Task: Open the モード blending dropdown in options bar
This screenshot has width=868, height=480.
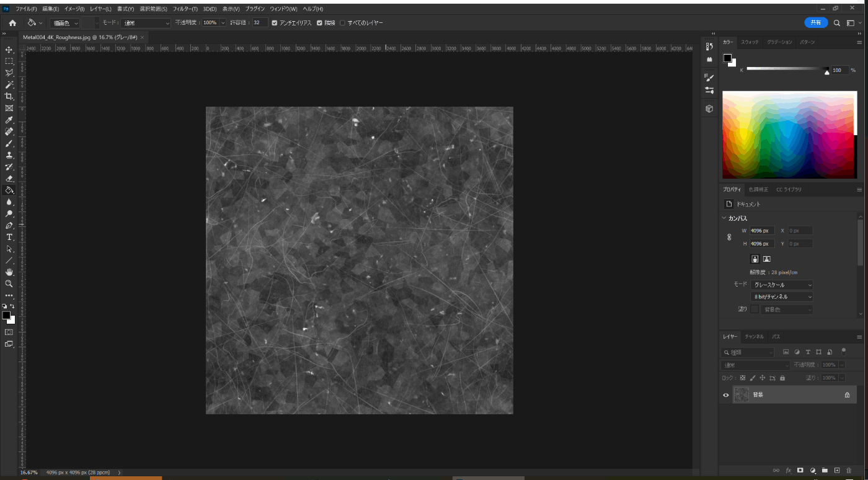Action: click(146, 23)
